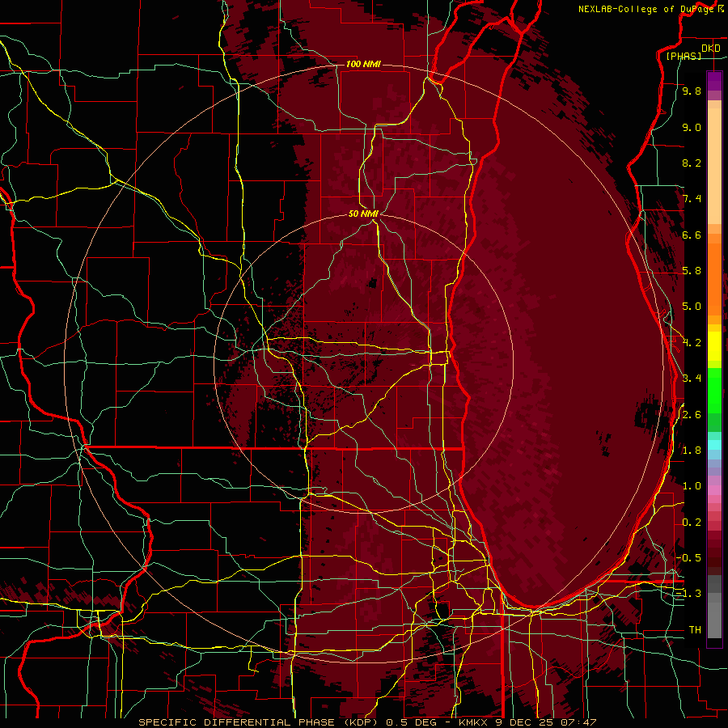728x728 pixels.
Task: Click the 07:47 timestamp
Action: pos(579,722)
